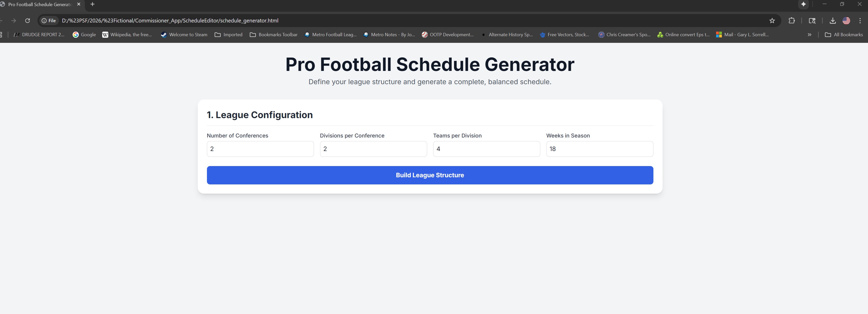This screenshot has width=868, height=314.
Task: Open the Bookmarks Toolbar folder
Action: click(274, 34)
